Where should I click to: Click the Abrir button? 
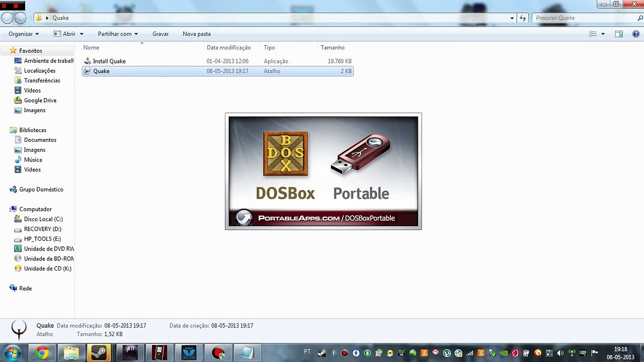click(x=64, y=34)
